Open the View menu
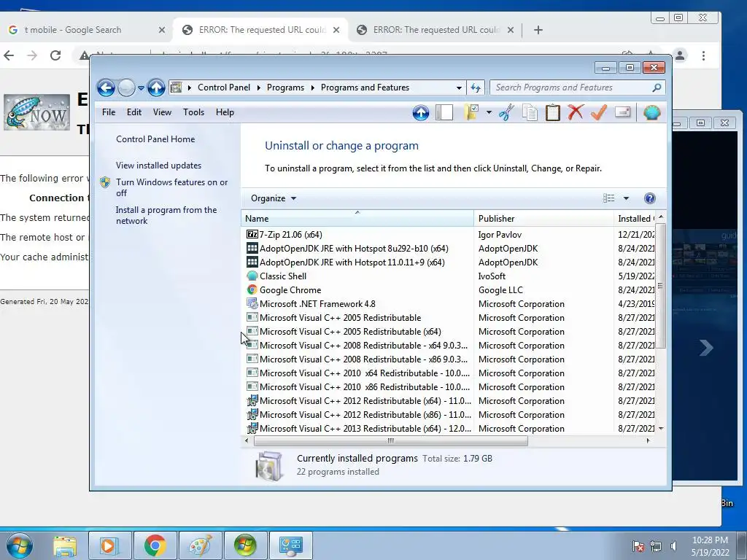Viewport: 747px width, 560px height. [162, 112]
